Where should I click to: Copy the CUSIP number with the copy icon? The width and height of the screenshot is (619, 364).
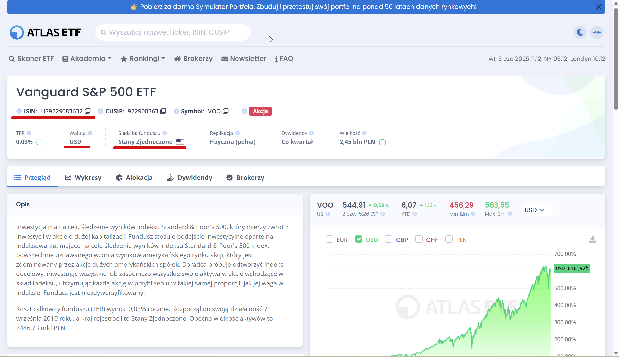pos(163,111)
